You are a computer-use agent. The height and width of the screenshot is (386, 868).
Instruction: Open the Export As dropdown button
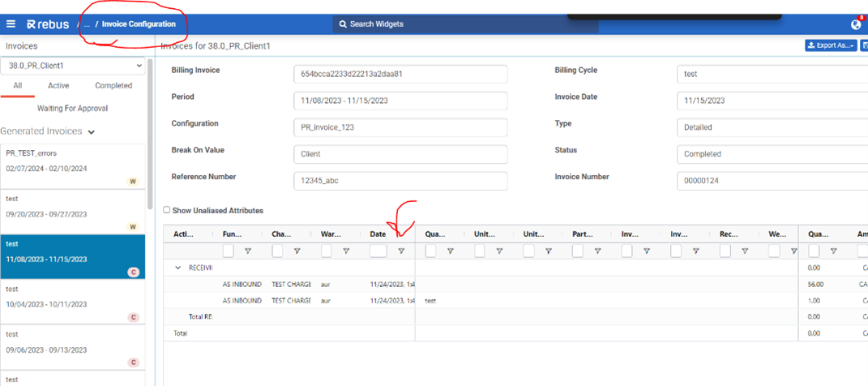click(831, 45)
